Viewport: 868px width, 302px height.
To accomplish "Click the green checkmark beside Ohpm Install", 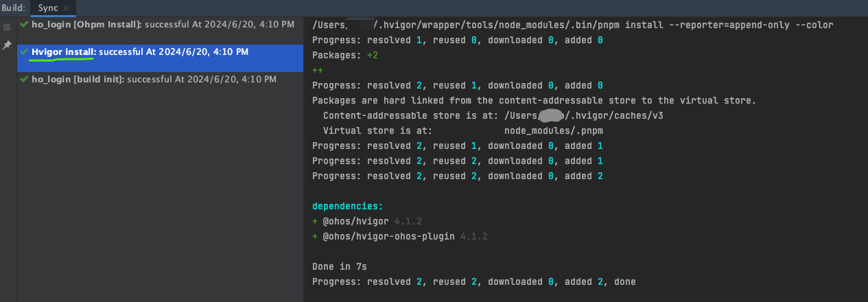I will coord(25,24).
